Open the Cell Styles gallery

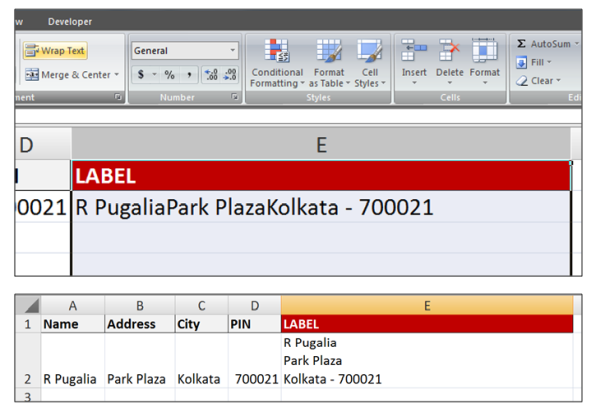pos(369,64)
